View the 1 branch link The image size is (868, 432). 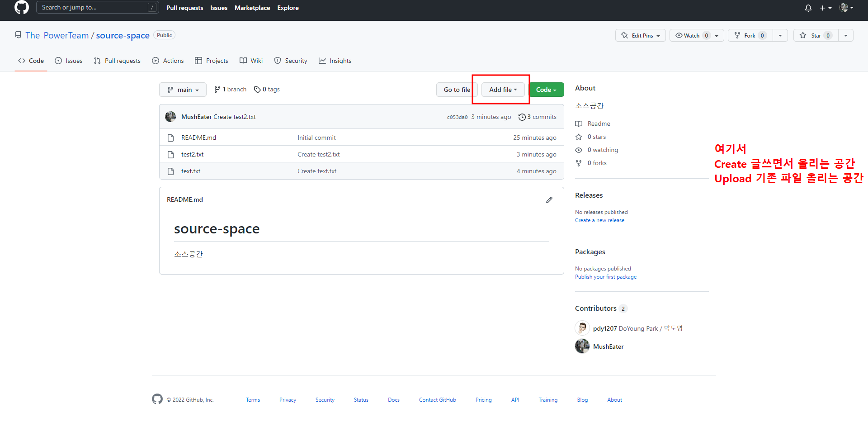pyautogui.click(x=230, y=90)
